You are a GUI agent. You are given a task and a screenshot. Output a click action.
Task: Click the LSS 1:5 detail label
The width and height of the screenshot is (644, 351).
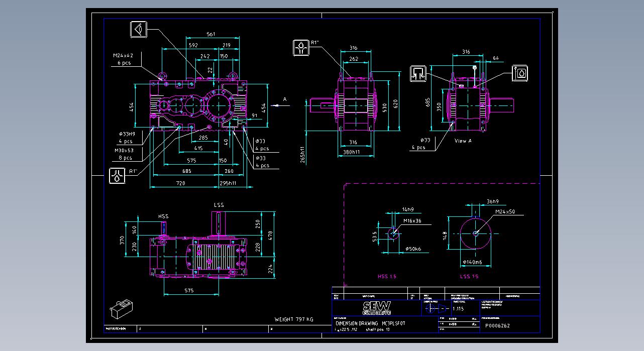pyautogui.click(x=469, y=277)
